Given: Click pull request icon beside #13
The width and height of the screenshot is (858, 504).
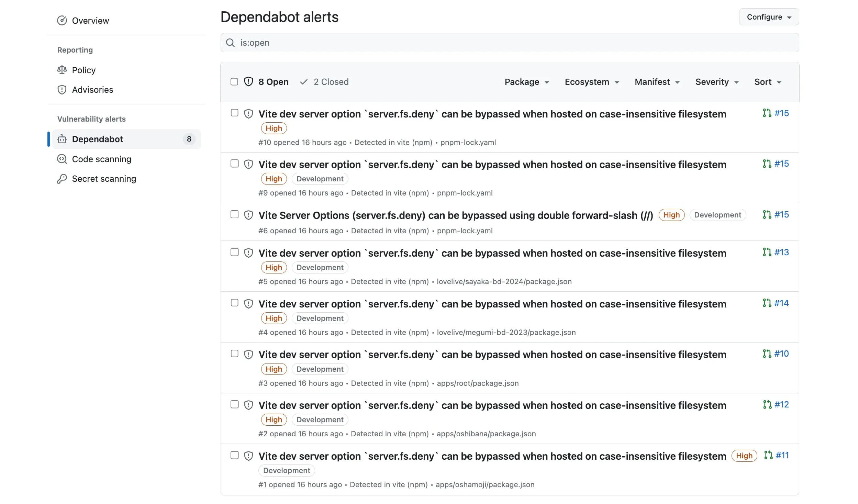Looking at the screenshot, I should pyautogui.click(x=767, y=252).
